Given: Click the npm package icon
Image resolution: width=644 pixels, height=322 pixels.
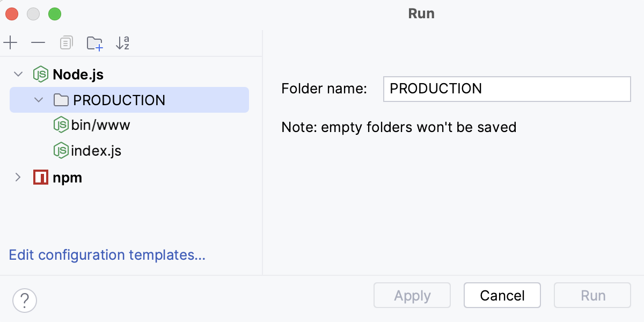Looking at the screenshot, I should click(x=40, y=177).
